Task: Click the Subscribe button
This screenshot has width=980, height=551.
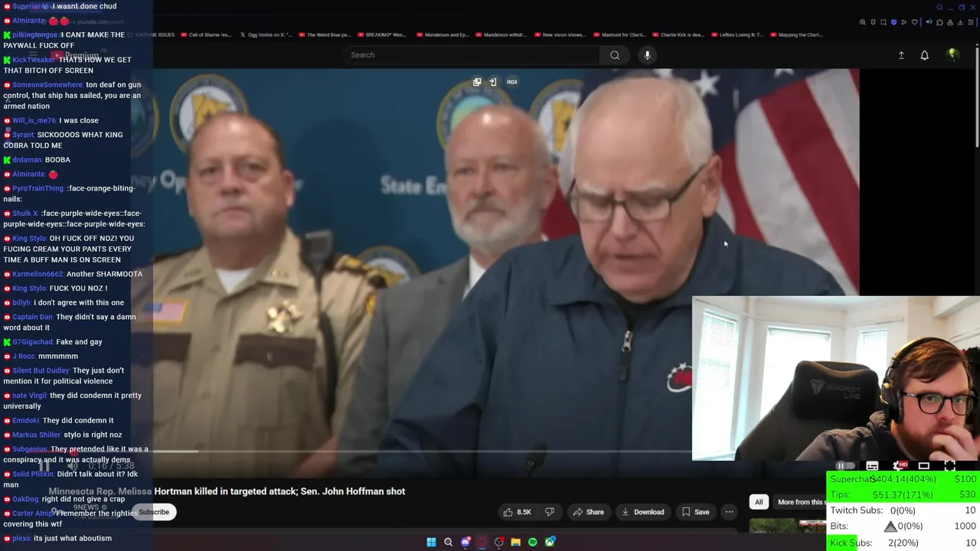Action: (x=154, y=512)
